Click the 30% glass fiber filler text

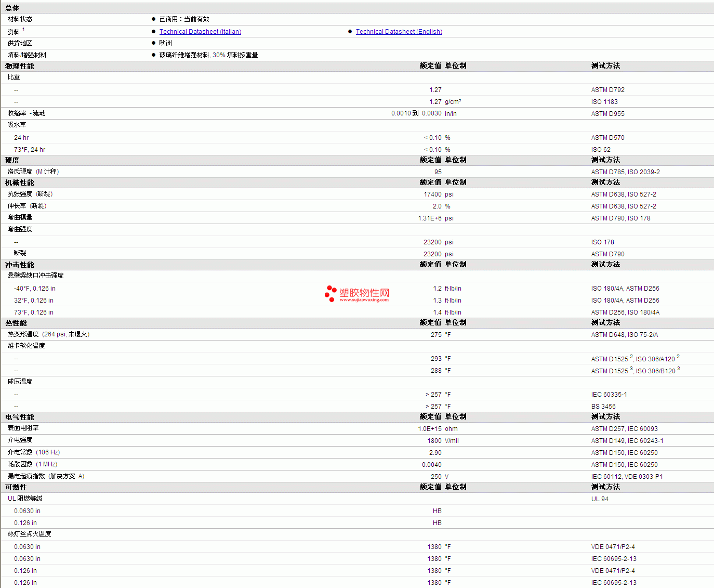(x=208, y=55)
